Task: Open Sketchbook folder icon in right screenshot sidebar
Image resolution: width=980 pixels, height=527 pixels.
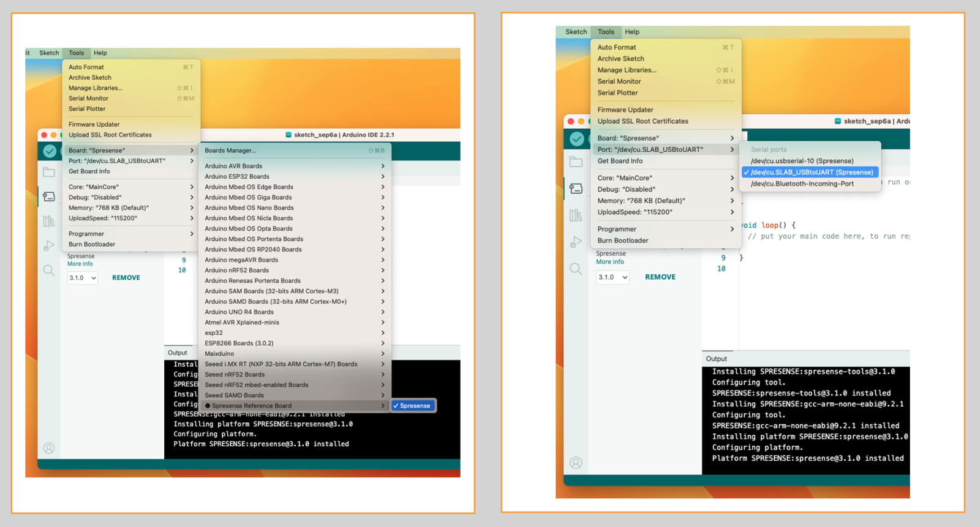Action: point(576,162)
